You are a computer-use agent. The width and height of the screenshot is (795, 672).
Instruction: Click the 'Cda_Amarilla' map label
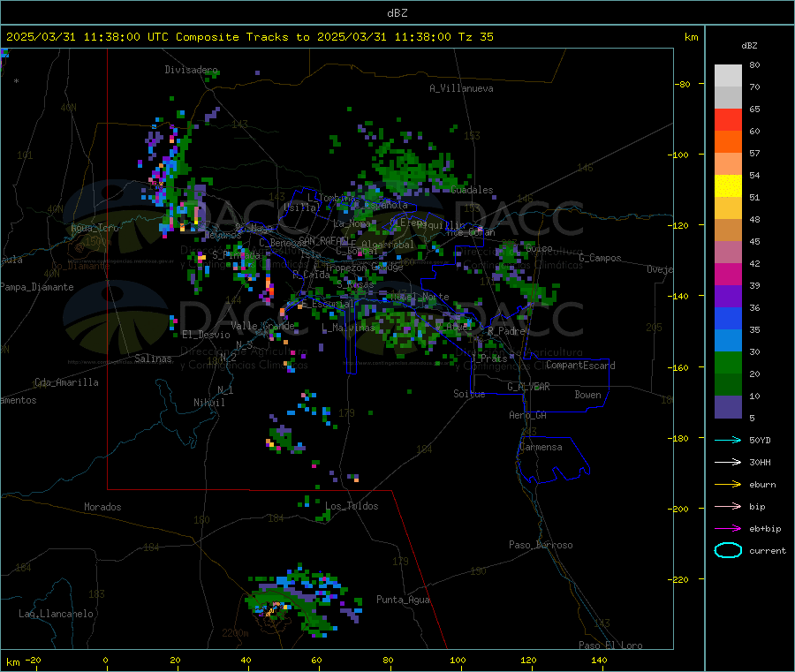(x=66, y=382)
